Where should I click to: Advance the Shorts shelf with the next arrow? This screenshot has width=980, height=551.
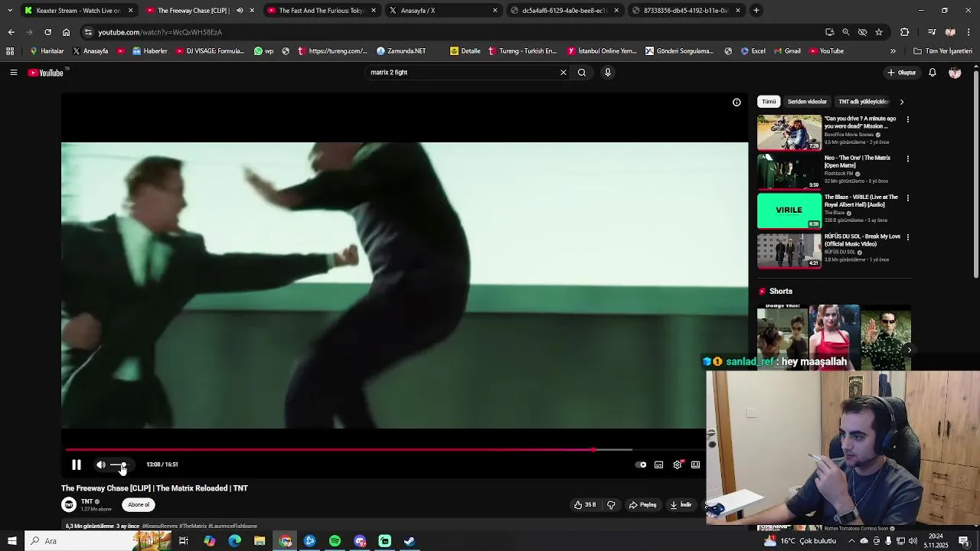tap(909, 350)
